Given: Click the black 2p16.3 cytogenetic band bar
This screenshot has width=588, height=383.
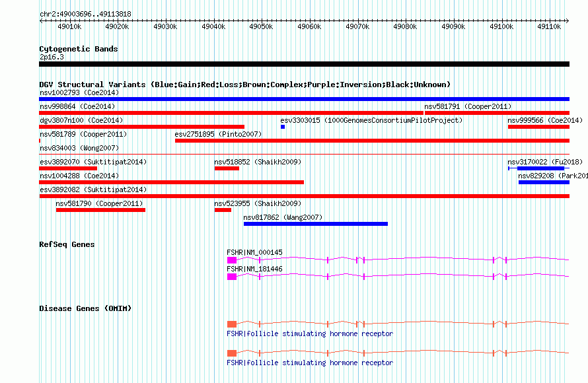Looking at the screenshot, I should (304, 64).
